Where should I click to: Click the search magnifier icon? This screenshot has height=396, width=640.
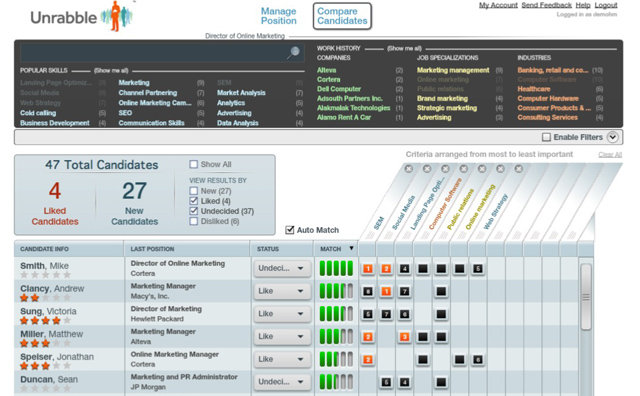click(x=293, y=53)
